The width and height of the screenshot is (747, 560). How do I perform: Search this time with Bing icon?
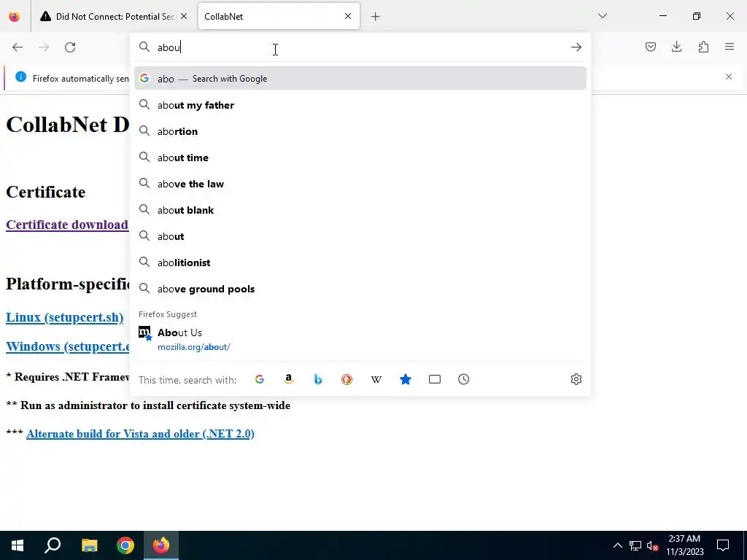point(318,379)
